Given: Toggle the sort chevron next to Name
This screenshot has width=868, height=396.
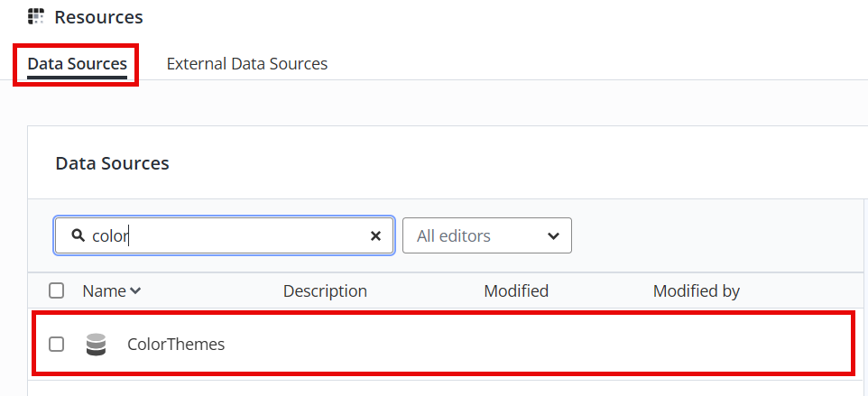Looking at the screenshot, I should (135, 291).
